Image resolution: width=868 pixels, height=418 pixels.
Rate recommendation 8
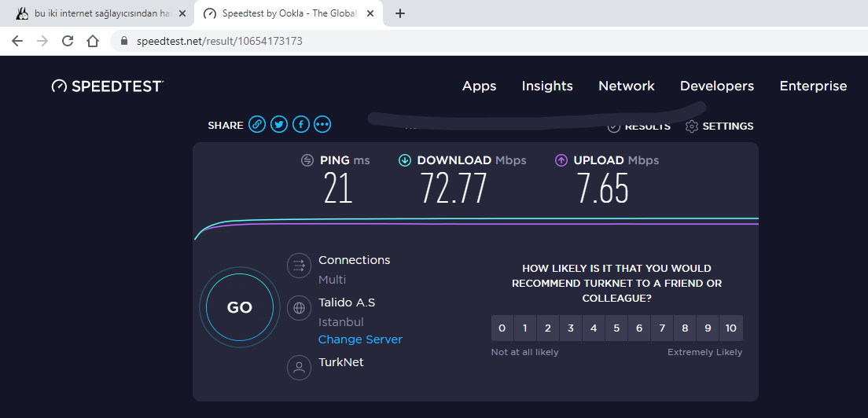coord(685,328)
